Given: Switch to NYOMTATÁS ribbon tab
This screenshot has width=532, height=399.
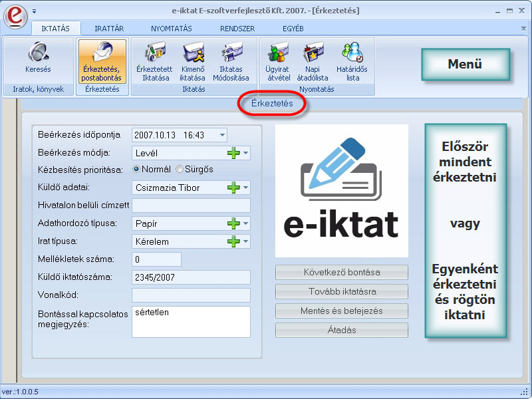Looking at the screenshot, I should click(x=172, y=29).
